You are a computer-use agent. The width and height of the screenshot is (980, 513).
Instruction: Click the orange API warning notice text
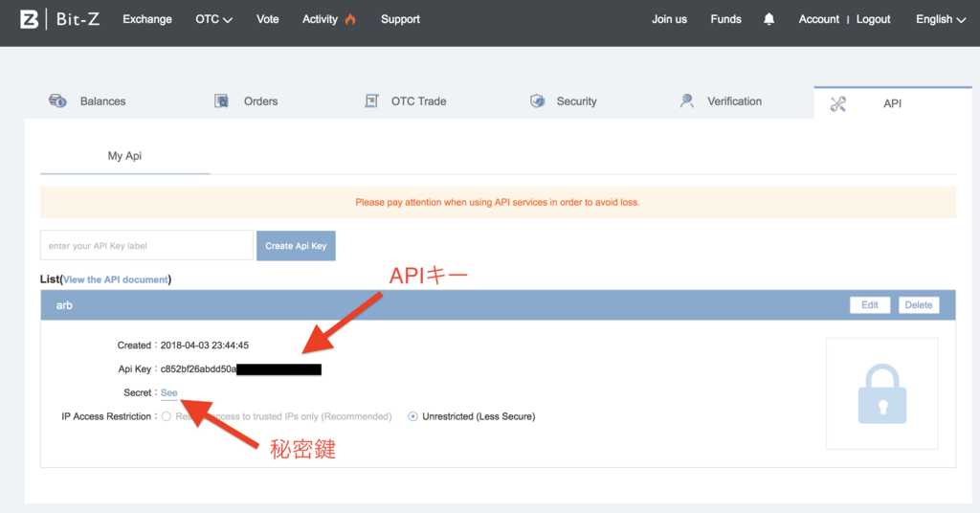click(498, 202)
